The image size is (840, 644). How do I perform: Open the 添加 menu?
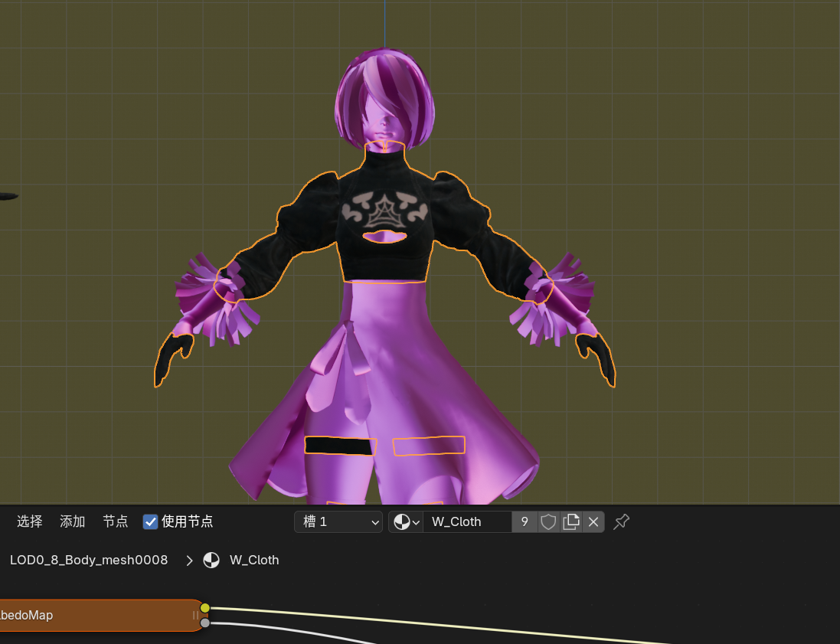click(x=73, y=522)
